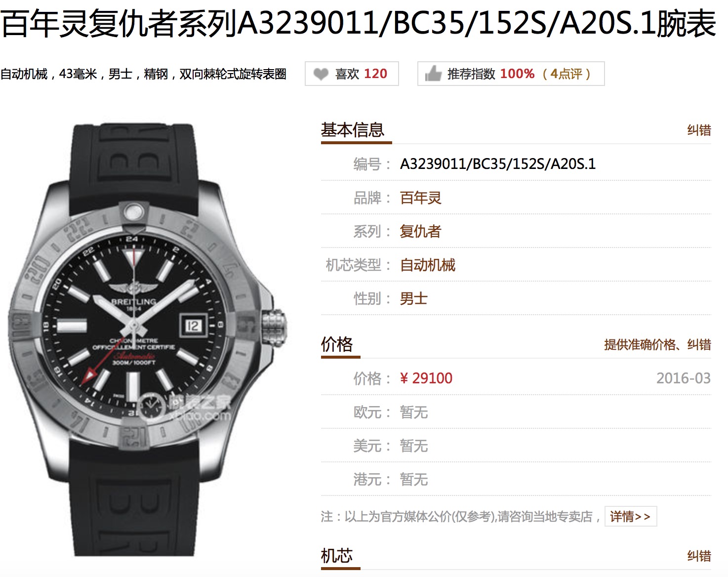Screen dimensions: 728x577
Task: Click the 喜欢 120 like button
Action: [x=352, y=74]
